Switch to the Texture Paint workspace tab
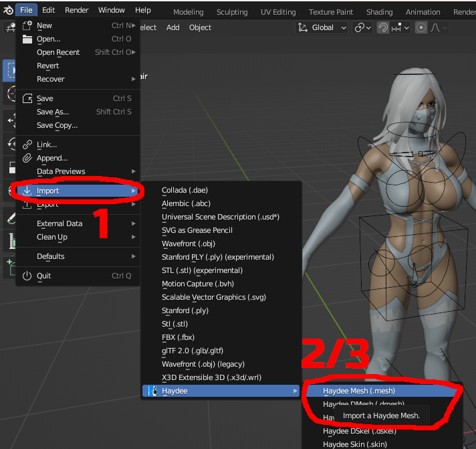The image size is (476, 449). pyautogui.click(x=330, y=12)
